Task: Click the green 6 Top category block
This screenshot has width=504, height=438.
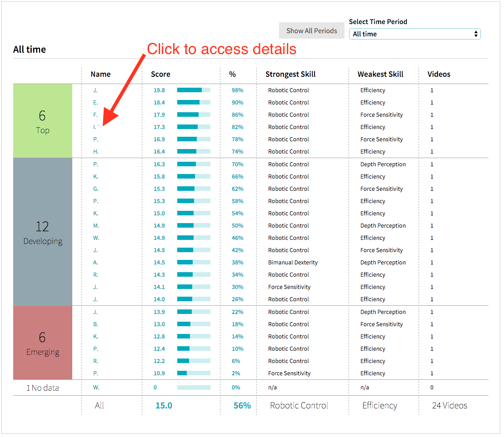Action: pyautogui.click(x=43, y=121)
